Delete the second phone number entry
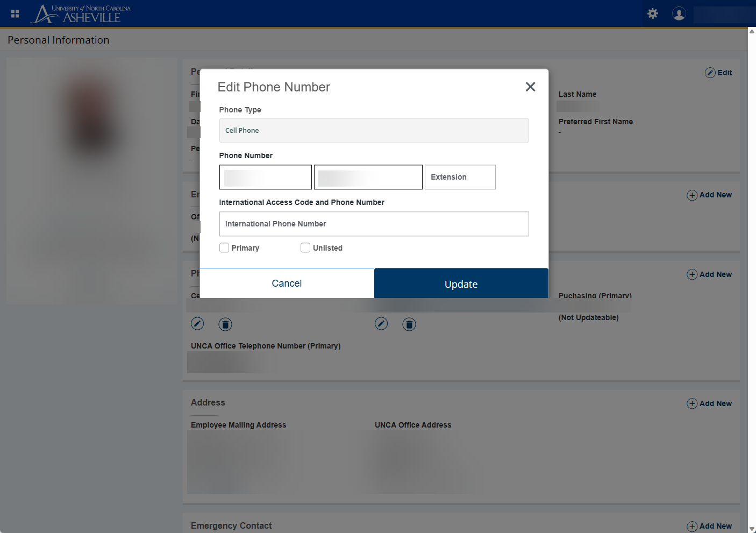The height and width of the screenshot is (533, 756). coord(409,324)
